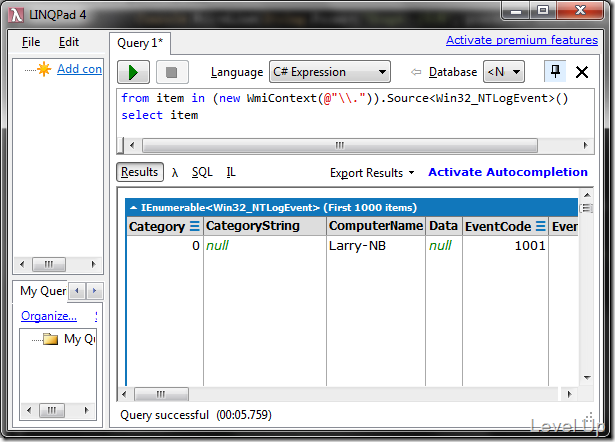Switch to the lambda tab

(x=175, y=173)
